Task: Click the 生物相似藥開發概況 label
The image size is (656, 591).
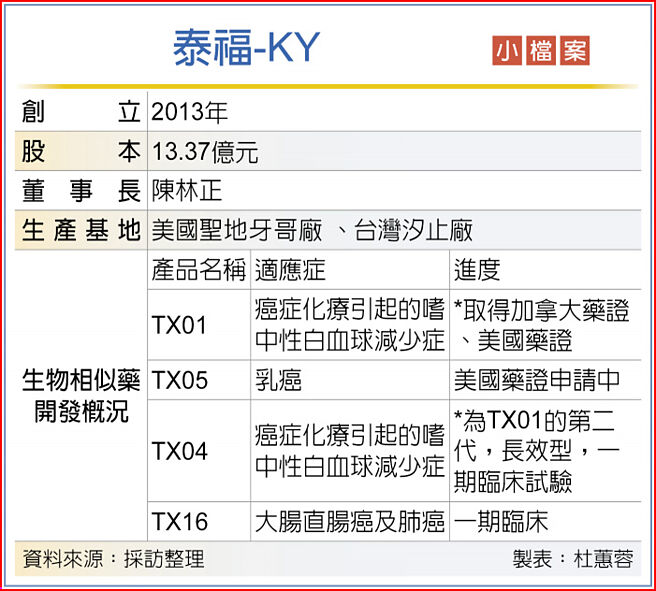Action: [81, 396]
